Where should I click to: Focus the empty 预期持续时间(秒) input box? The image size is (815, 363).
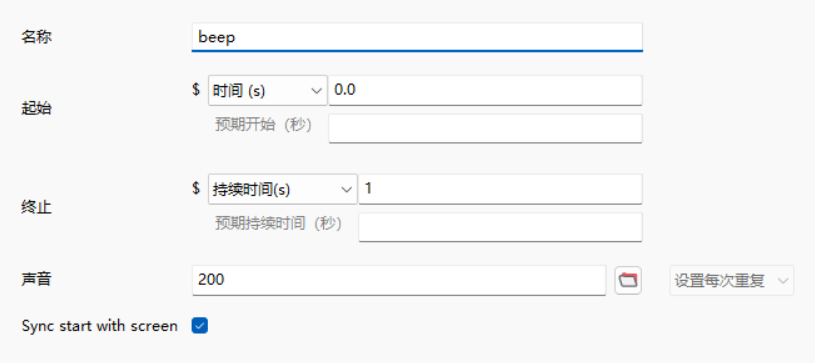tap(500, 227)
